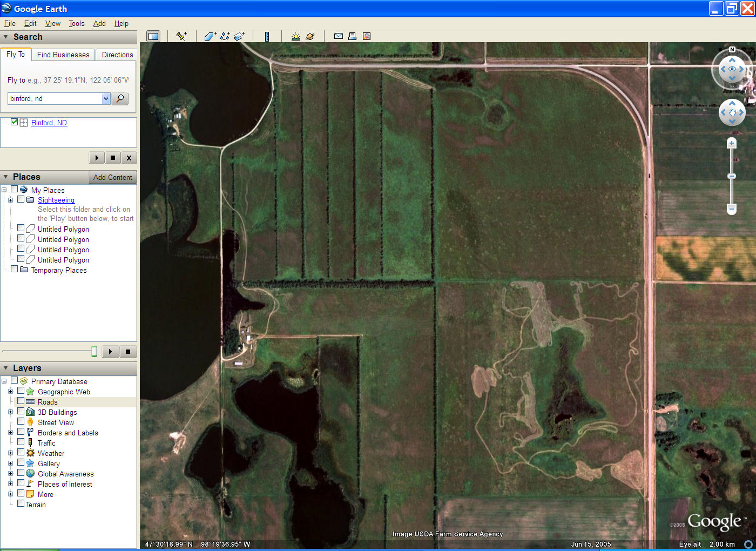Image resolution: width=756 pixels, height=551 pixels.
Task: Add a polygon using the toolbar
Action: 210,36
